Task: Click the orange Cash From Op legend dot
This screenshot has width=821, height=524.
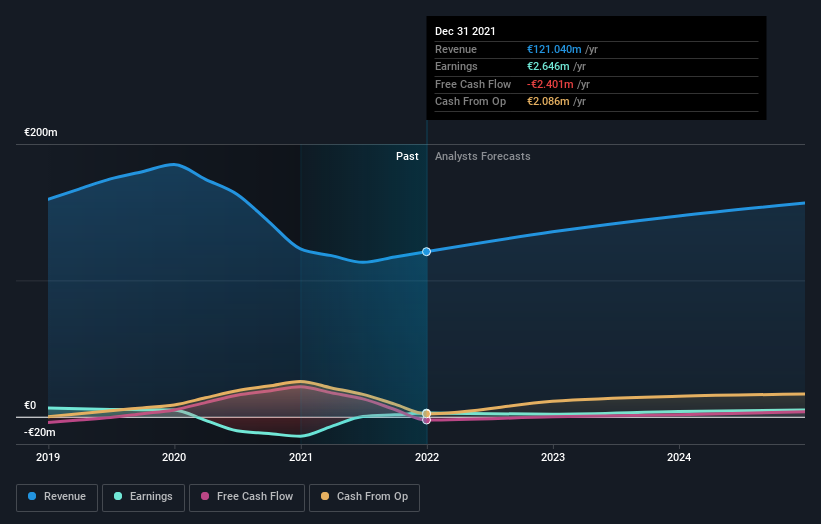Action: pyautogui.click(x=325, y=496)
